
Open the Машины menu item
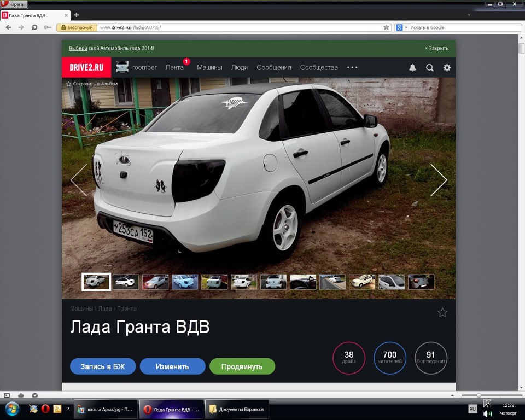pos(211,67)
